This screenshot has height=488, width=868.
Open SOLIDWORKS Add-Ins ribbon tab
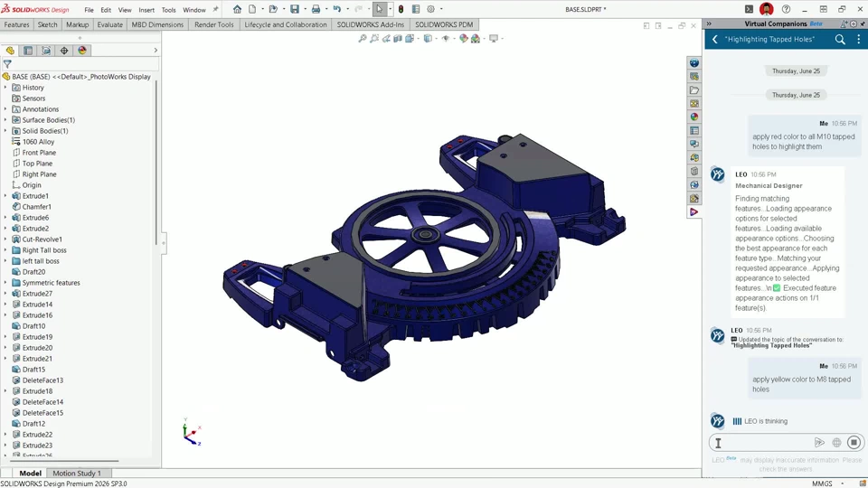[371, 24]
